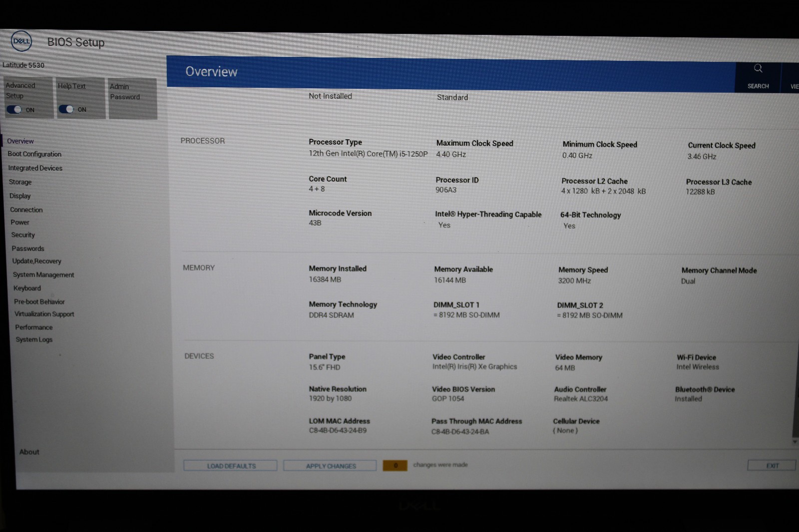
Task: Click Pass Through MAC Address value ending BA
Action: pos(460,432)
